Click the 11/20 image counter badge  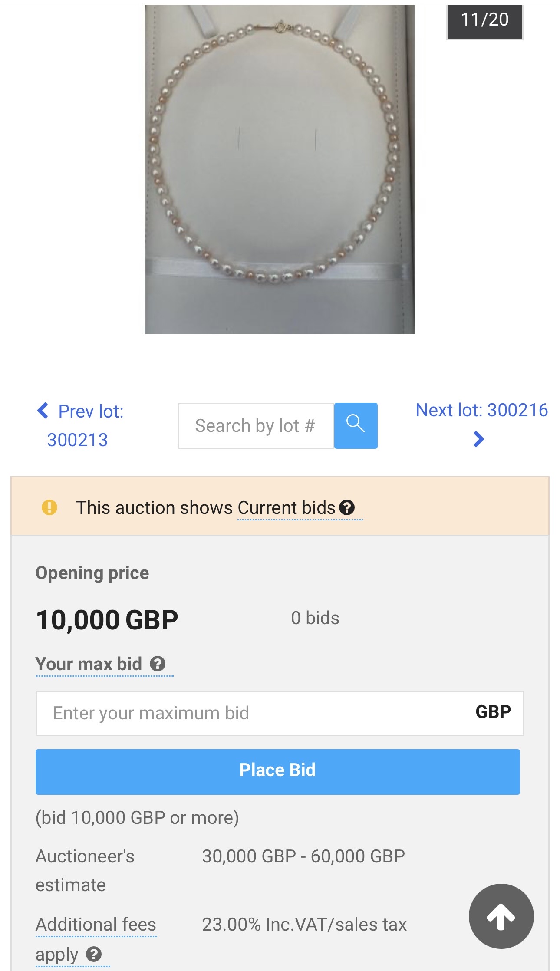point(484,20)
